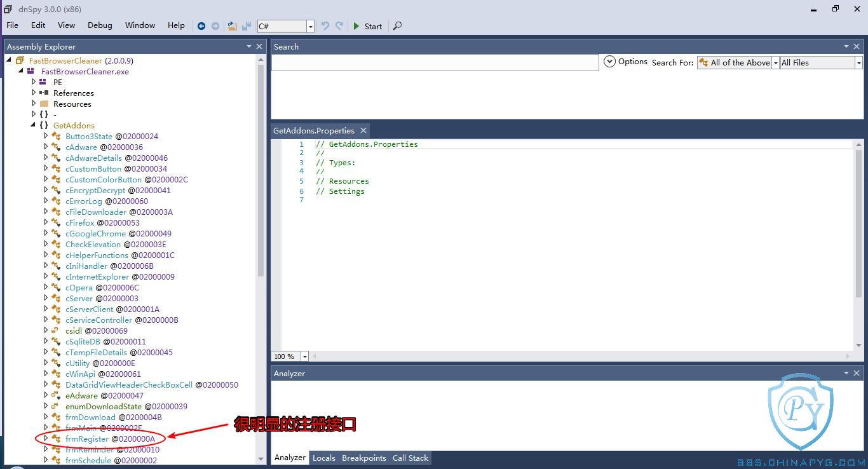Click the Open file folder icon

232,26
